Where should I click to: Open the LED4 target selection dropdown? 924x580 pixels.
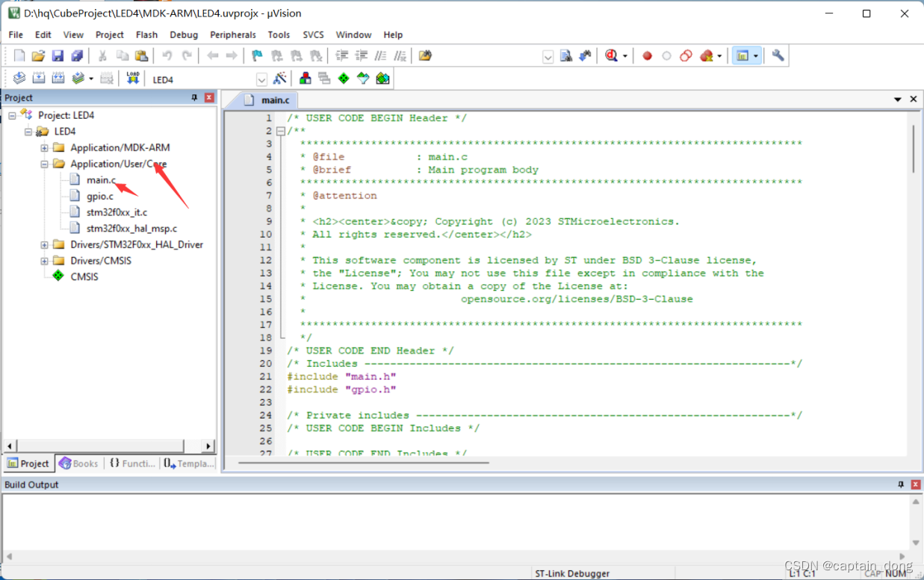(x=261, y=79)
